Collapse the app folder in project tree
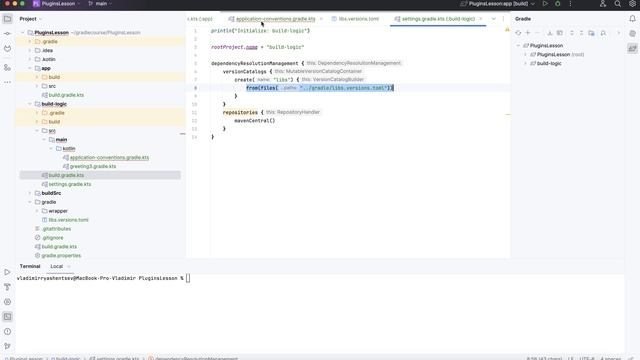 coord(30,69)
